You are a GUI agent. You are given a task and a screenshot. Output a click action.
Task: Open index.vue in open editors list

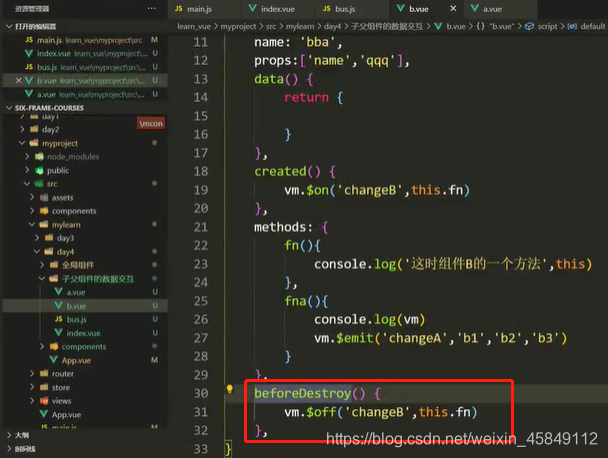(x=85, y=54)
